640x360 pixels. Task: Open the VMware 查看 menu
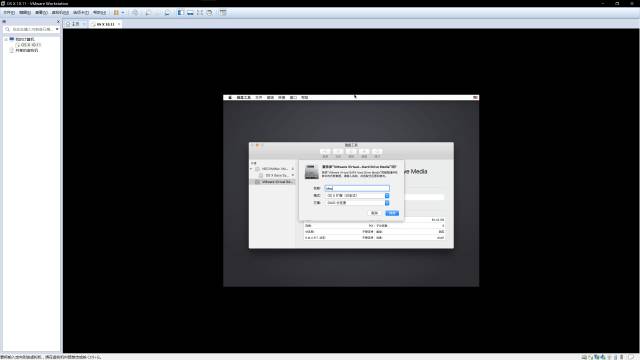coord(41,13)
